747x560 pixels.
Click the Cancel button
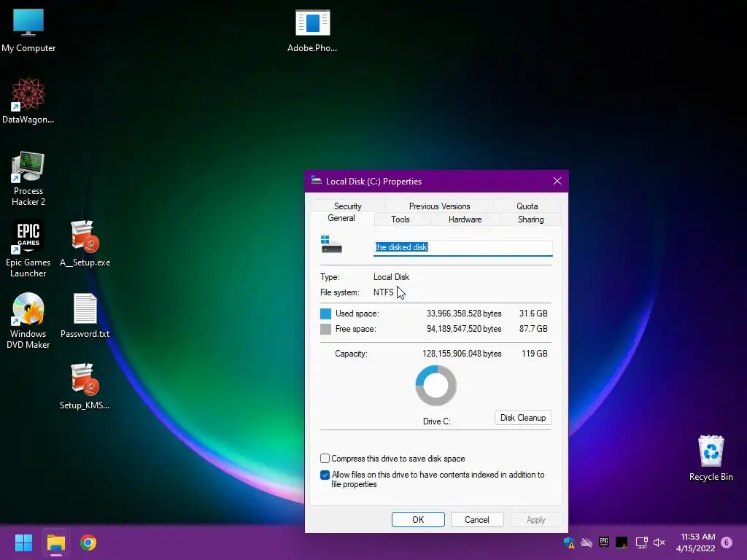tap(477, 519)
